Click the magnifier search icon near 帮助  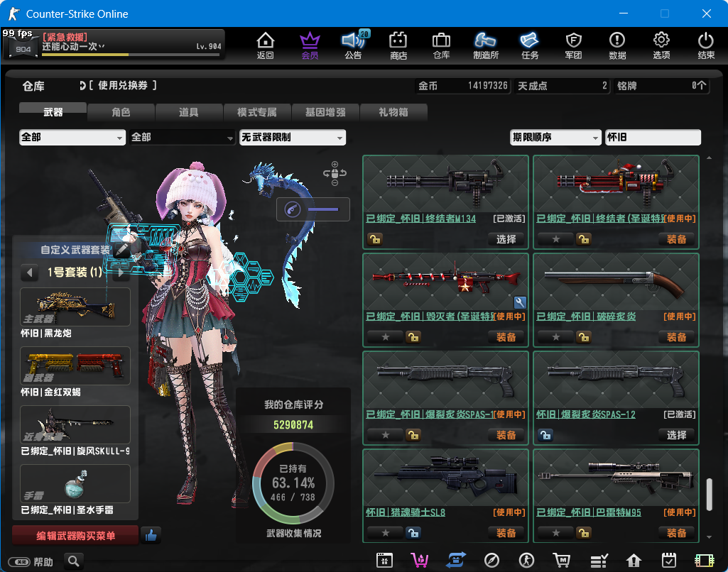click(73, 561)
